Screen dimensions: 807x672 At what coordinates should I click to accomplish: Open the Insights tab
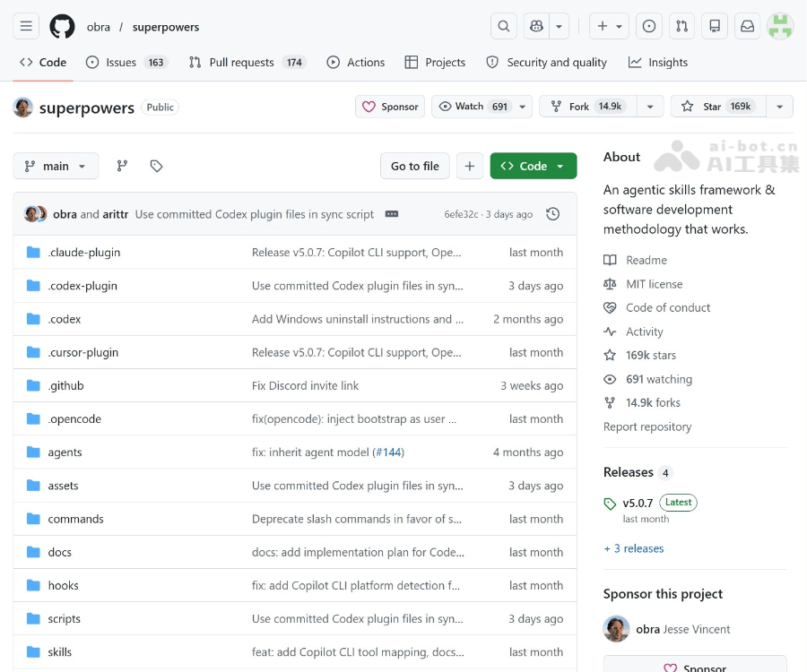coord(658,62)
